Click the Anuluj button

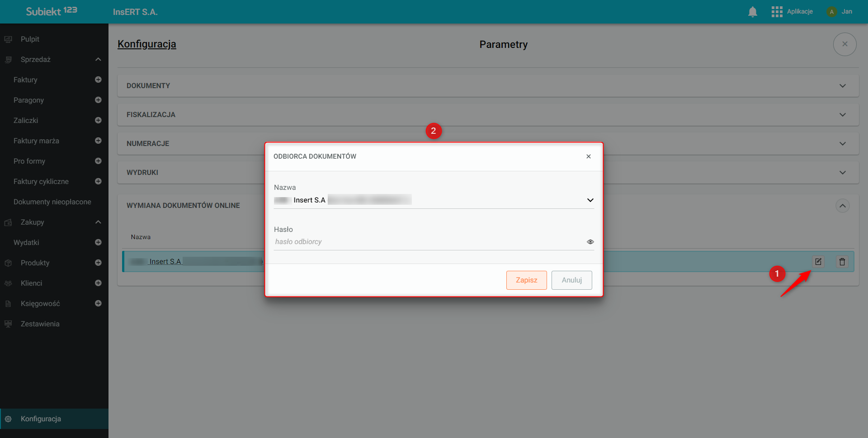572,280
